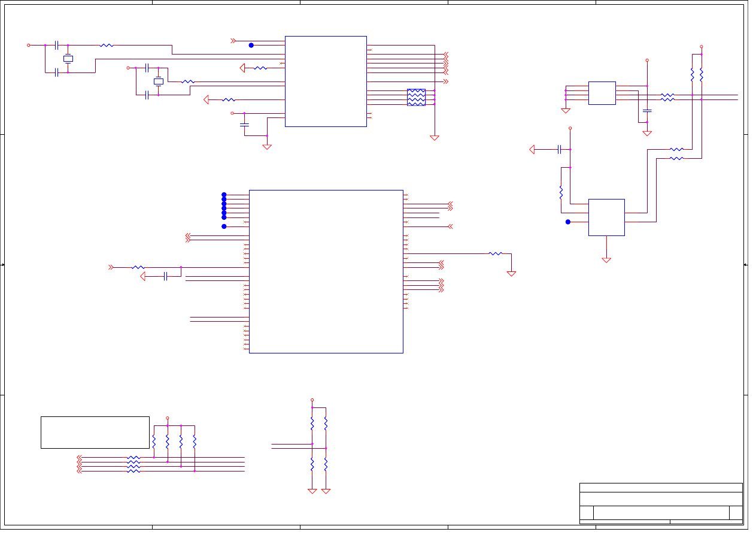Click topmost blue test point on central IC
This screenshot has height=535, width=756.
click(x=224, y=195)
